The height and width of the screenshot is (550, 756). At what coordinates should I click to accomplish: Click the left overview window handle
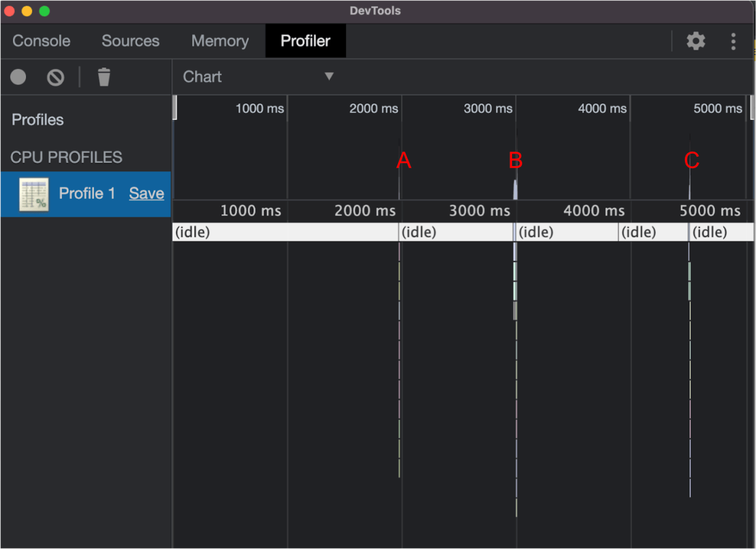(x=175, y=108)
